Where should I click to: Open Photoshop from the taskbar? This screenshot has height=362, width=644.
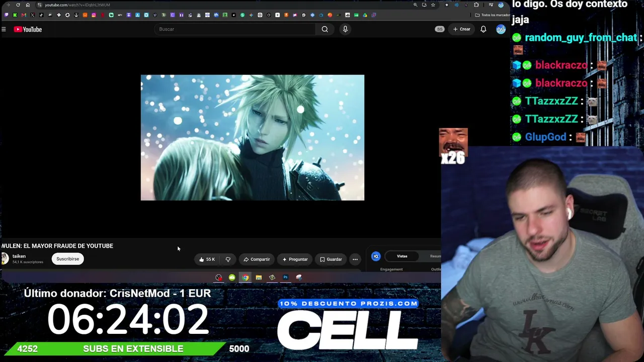click(285, 278)
